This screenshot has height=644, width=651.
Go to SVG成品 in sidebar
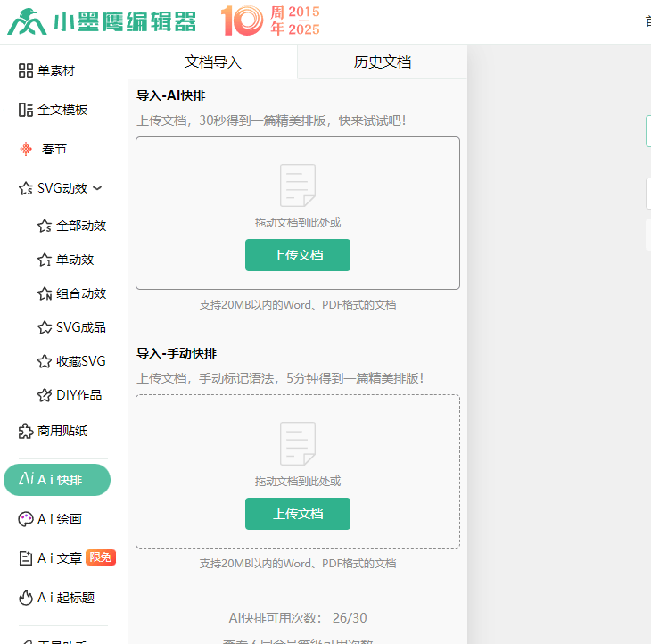click(80, 327)
